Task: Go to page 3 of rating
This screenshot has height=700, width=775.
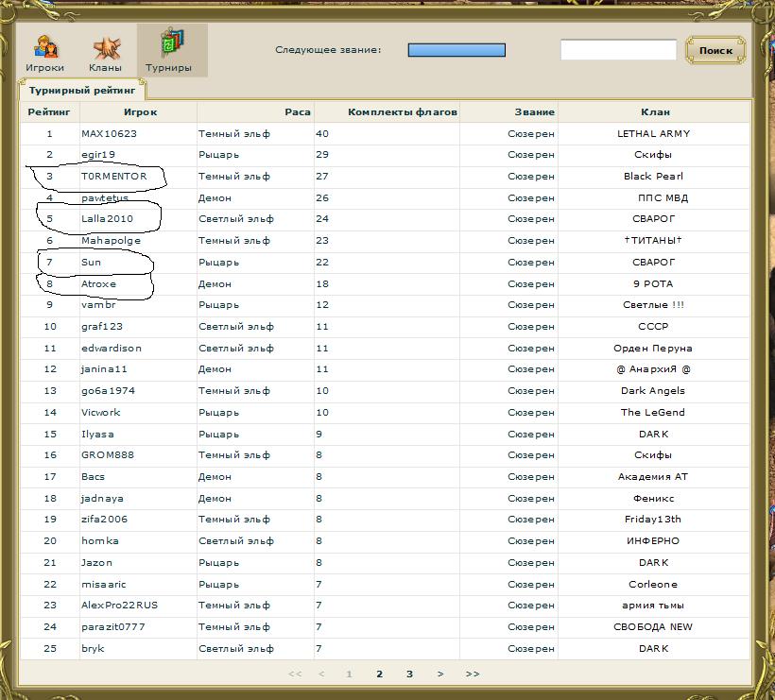Action: (x=409, y=674)
